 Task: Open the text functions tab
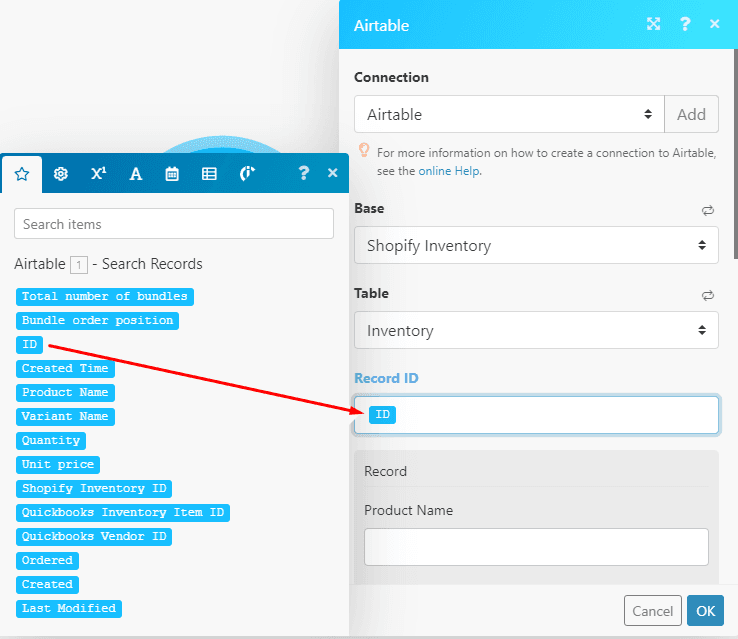click(x=135, y=174)
